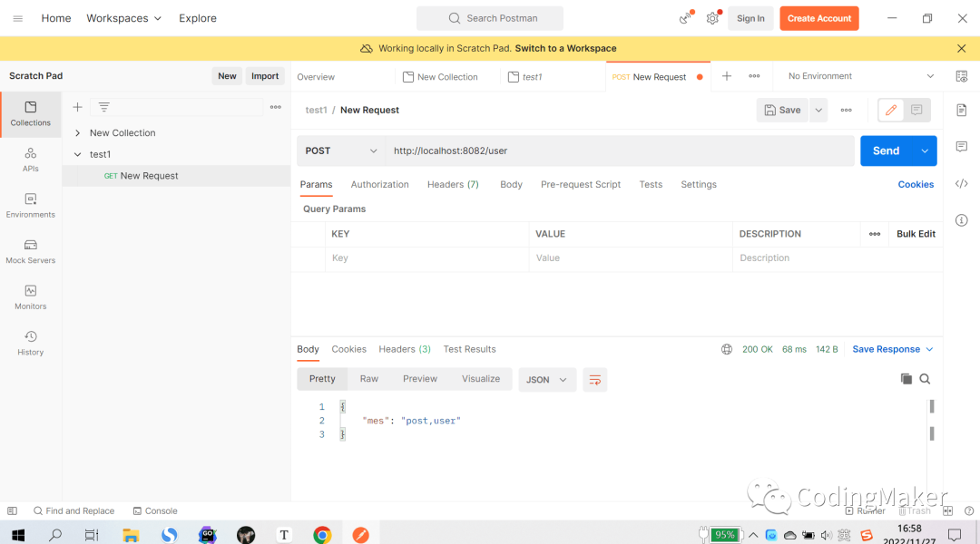
Task: Copy the response body with copy icon
Action: pyautogui.click(x=906, y=379)
